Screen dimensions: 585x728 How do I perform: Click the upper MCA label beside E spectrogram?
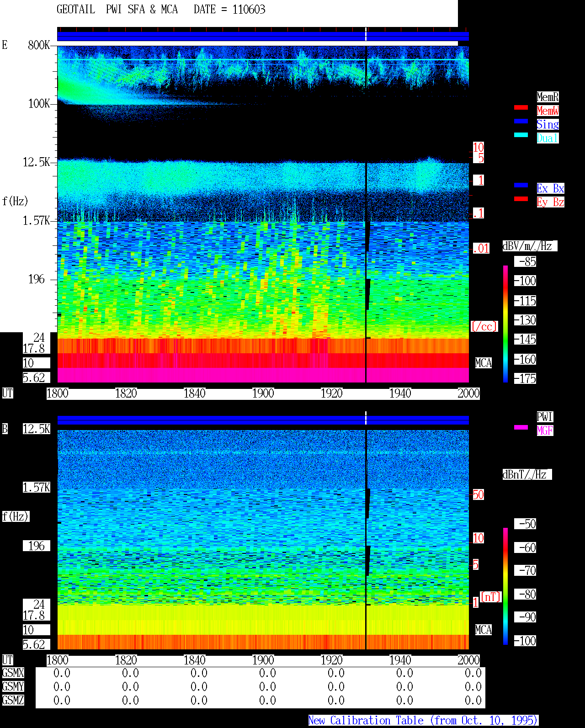[484, 363]
